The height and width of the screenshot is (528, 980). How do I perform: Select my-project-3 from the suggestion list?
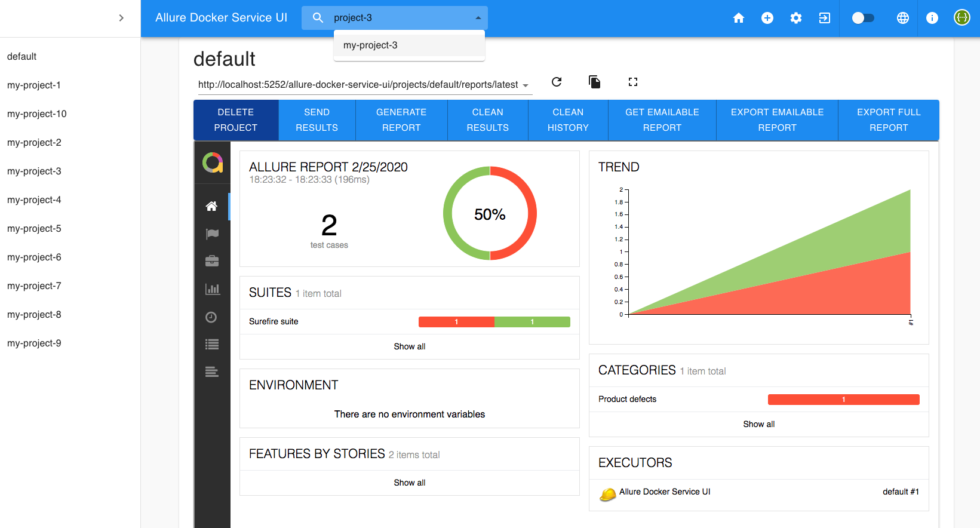point(409,45)
